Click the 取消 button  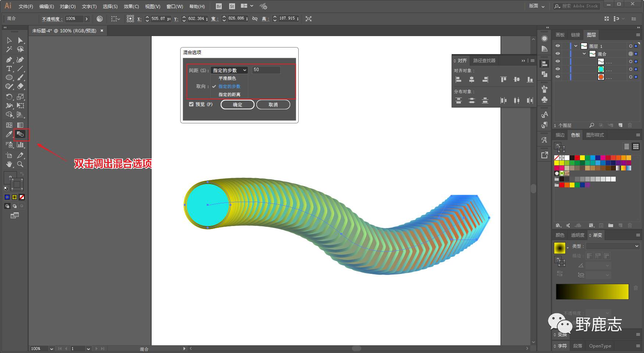273,105
